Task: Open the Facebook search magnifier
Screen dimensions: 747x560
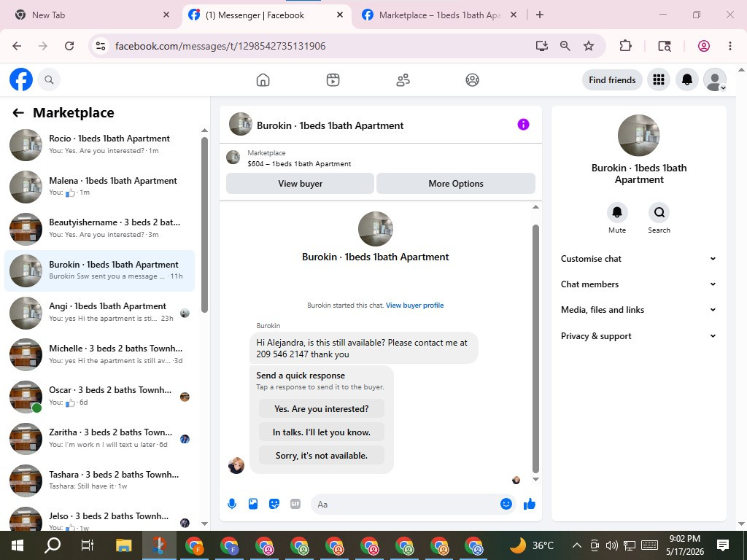Action: click(49, 79)
